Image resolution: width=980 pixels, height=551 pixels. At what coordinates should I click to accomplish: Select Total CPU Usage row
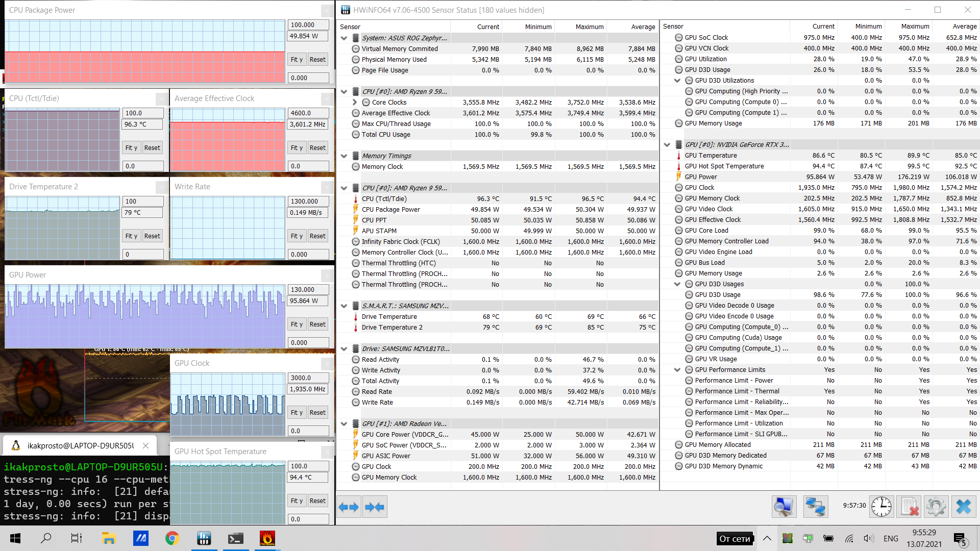coord(498,135)
